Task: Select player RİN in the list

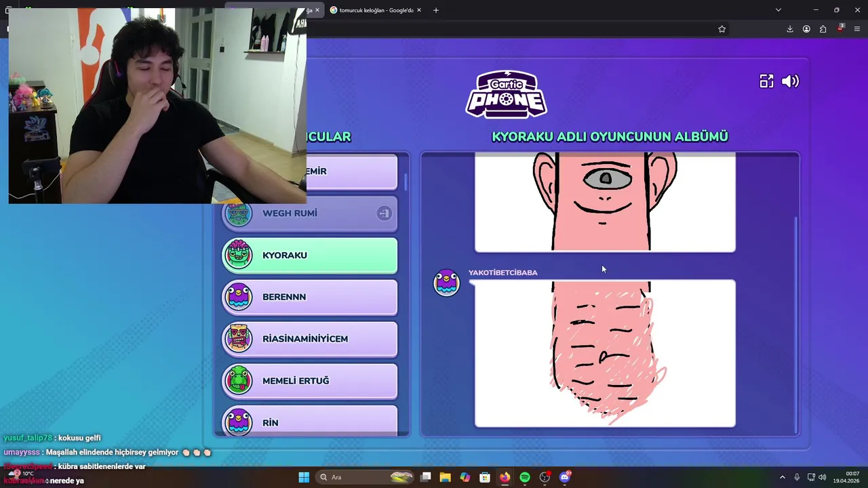Action: pos(310,420)
